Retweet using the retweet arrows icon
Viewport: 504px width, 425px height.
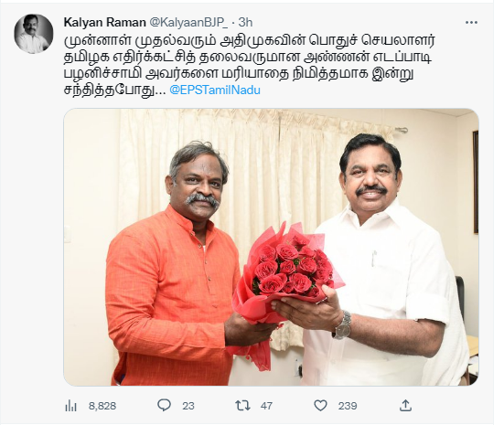click(x=242, y=406)
